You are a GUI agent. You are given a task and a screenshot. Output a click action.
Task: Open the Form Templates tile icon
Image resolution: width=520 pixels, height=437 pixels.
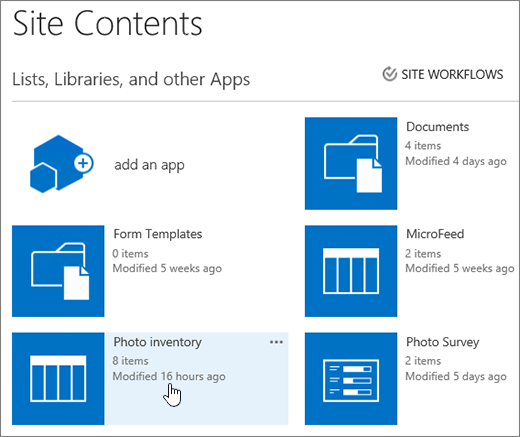tap(58, 271)
